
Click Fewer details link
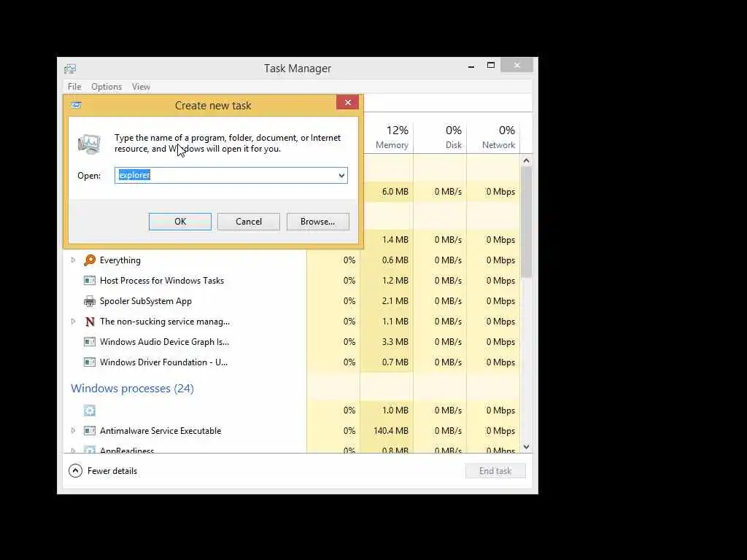(112, 471)
